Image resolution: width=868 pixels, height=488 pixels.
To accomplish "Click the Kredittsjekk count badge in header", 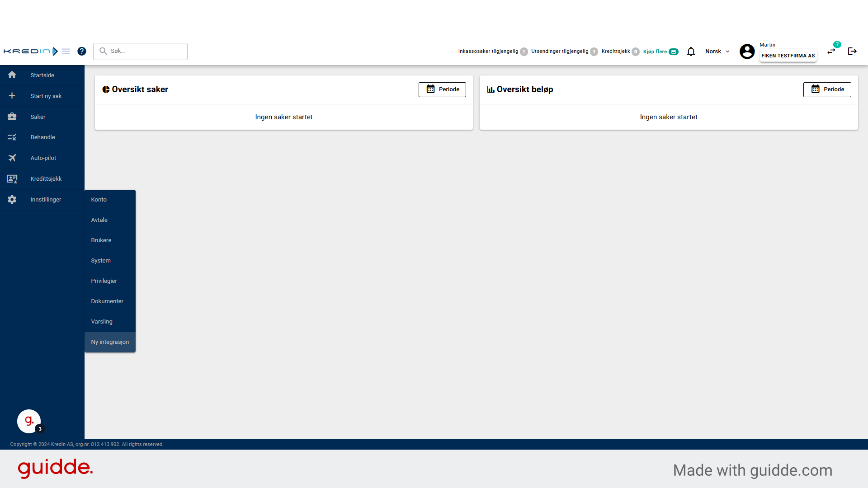I will click(x=636, y=52).
